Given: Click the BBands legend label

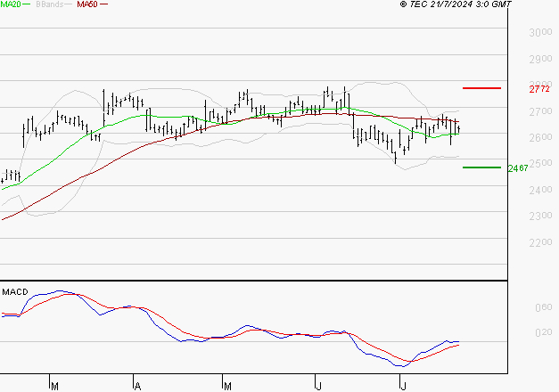Looking at the screenshot, I should (50, 4).
